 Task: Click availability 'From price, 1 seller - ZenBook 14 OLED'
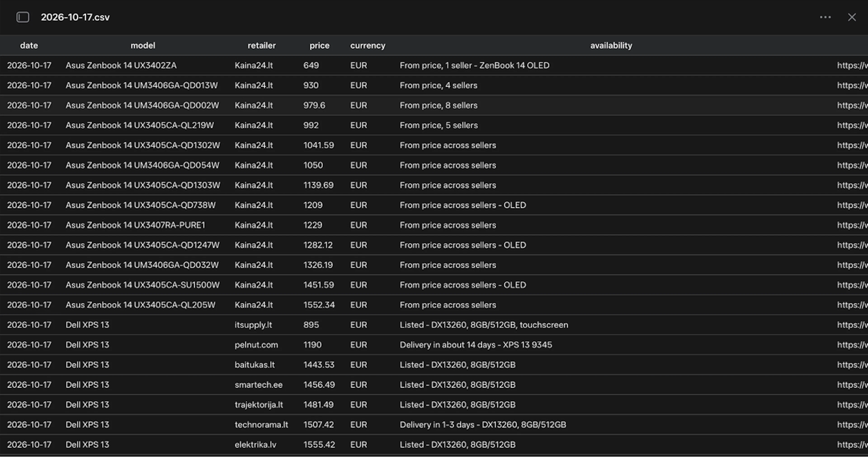[474, 65]
